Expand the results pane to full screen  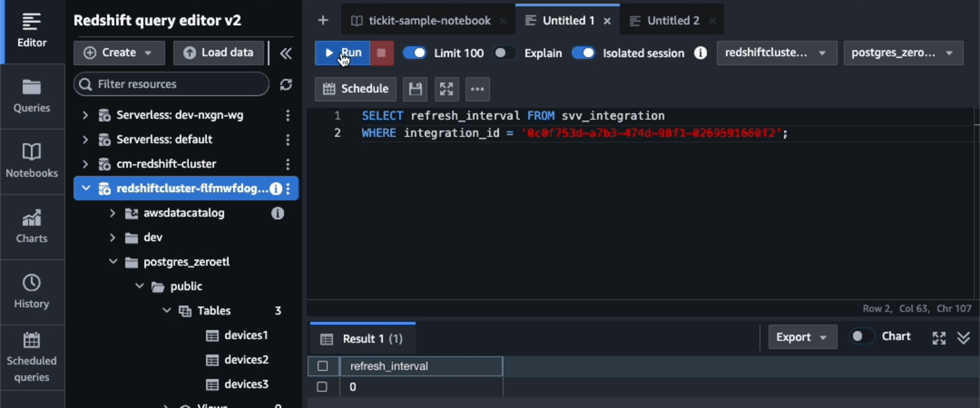point(939,337)
